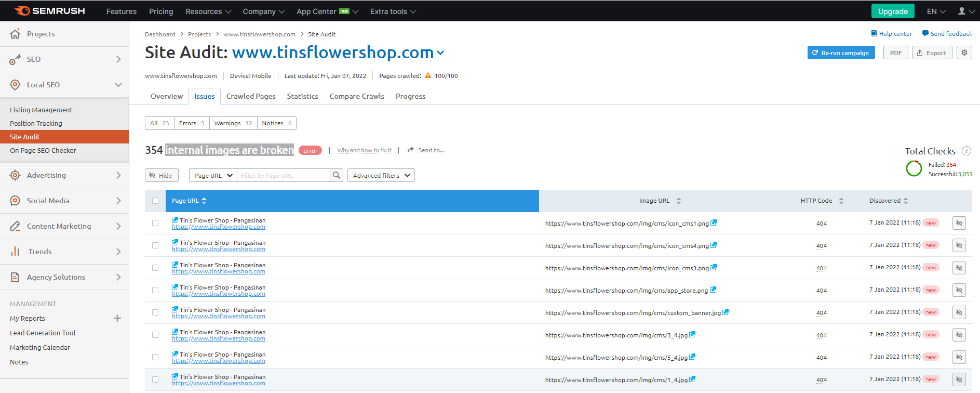Click Send to… link
980x393 pixels.
[x=426, y=150]
